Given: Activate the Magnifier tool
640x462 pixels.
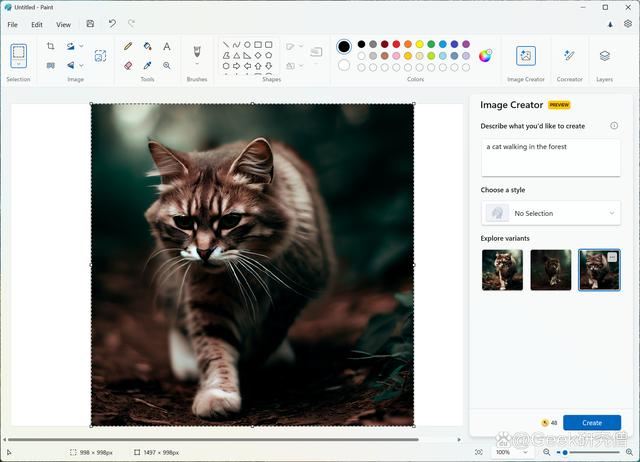Looking at the screenshot, I should click(166, 65).
